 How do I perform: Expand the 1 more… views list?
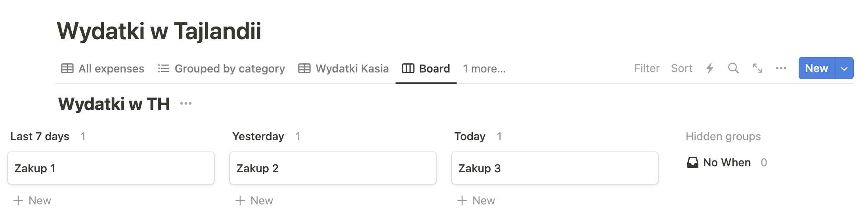[484, 69]
